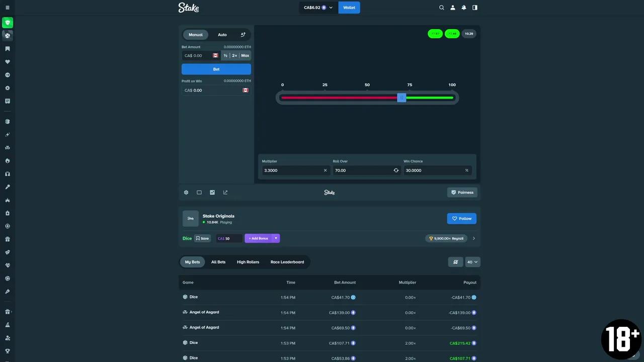Switch to Auto betting mode

pos(222,35)
